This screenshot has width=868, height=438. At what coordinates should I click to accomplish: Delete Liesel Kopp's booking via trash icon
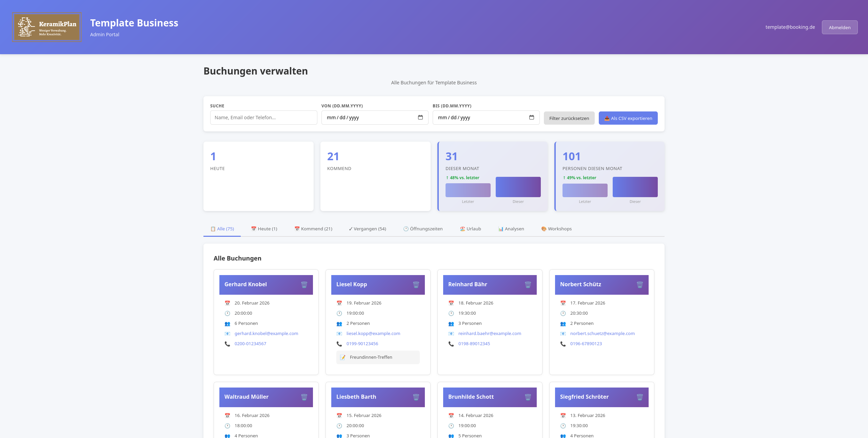tap(416, 285)
